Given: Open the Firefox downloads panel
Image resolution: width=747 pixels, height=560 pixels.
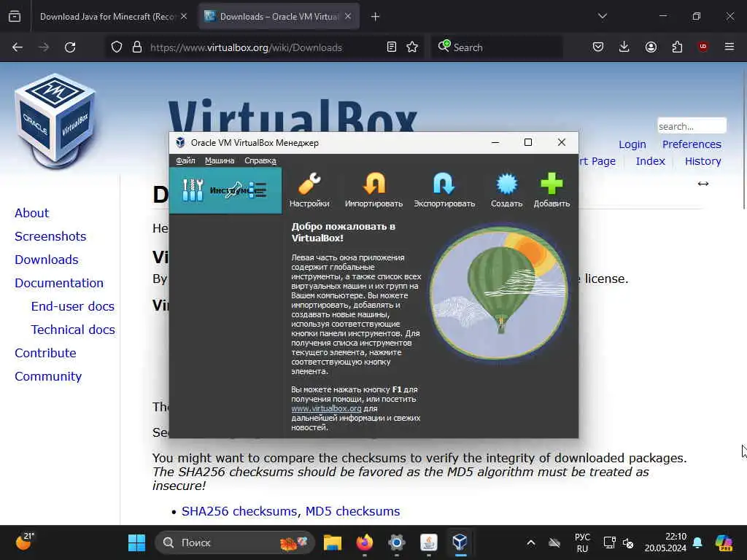Looking at the screenshot, I should pyautogui.click(x=624, y=47).
